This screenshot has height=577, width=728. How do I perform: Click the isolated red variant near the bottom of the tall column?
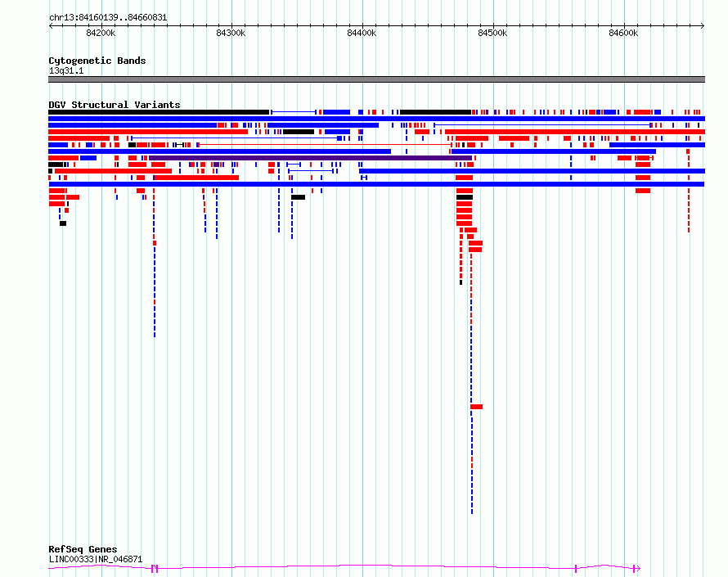coord(476,407)
